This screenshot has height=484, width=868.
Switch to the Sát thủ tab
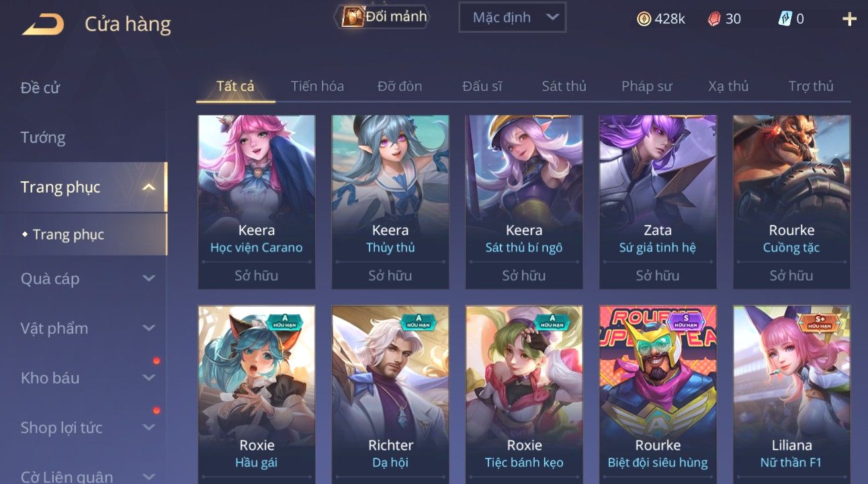coord(564,86)
